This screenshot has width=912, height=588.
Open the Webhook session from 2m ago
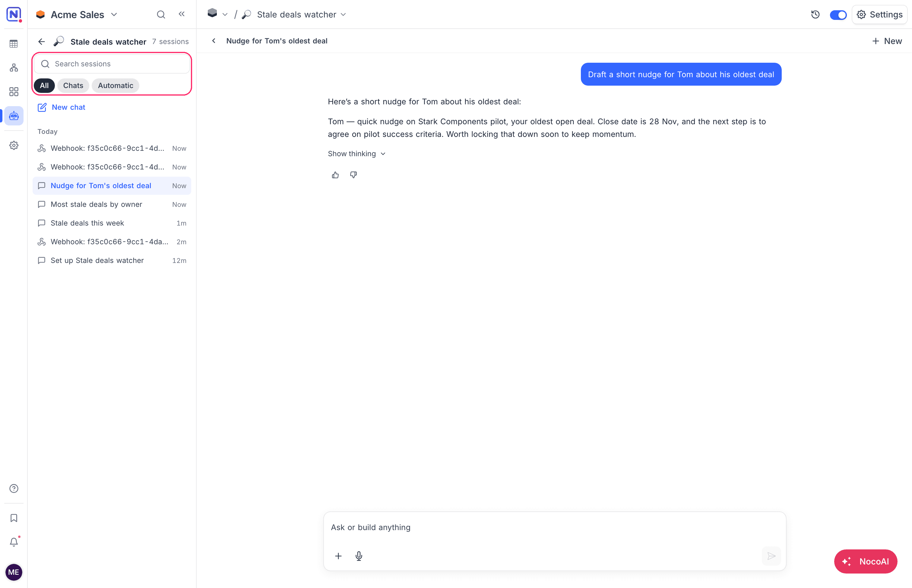click(112, 242)
